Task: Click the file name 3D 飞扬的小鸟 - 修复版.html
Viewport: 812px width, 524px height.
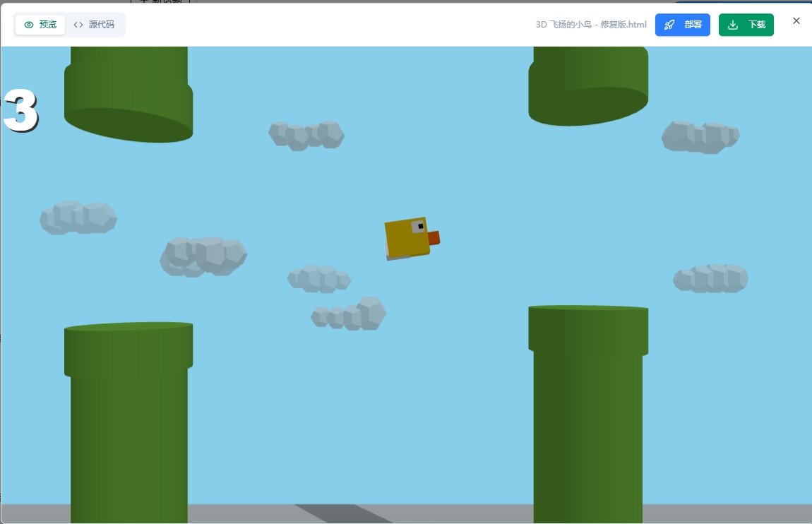Action: pyautogui.click(x=591, y=25)
